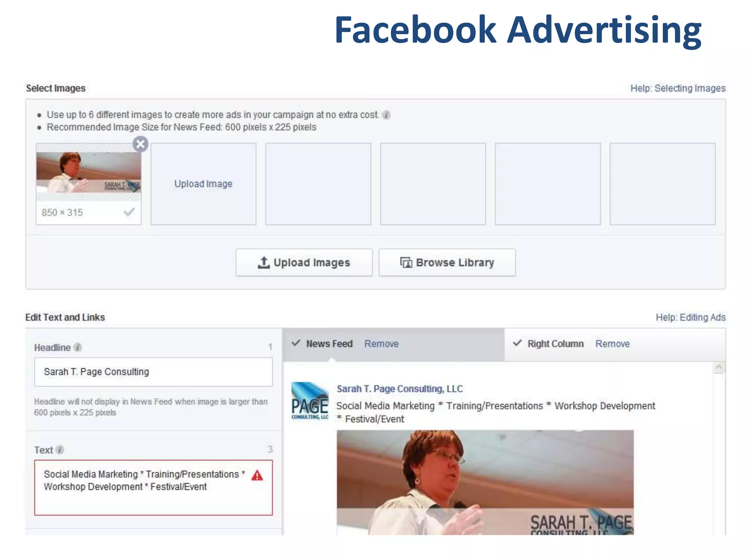Click the PAGE Consulting logo in ad preview

(310, 401)
